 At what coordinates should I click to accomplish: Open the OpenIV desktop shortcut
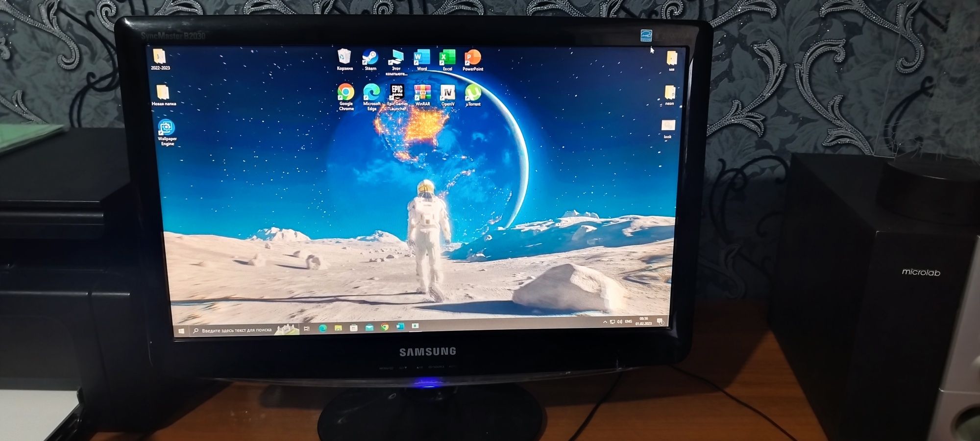[x=448, y=95]
